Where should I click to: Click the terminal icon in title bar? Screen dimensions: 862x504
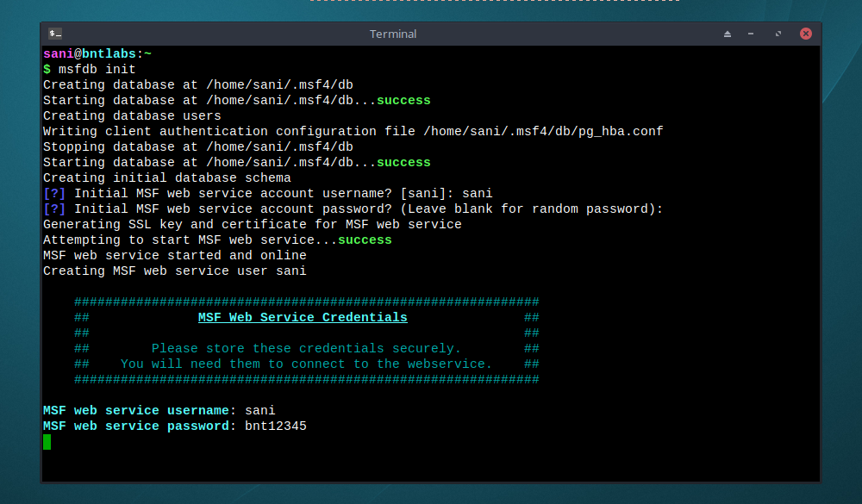click(55, 34)
